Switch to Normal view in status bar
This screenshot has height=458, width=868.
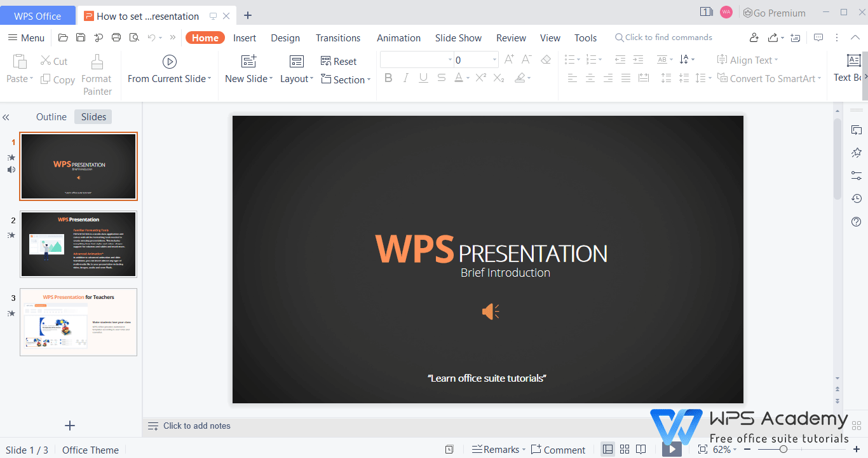[608, 450]
